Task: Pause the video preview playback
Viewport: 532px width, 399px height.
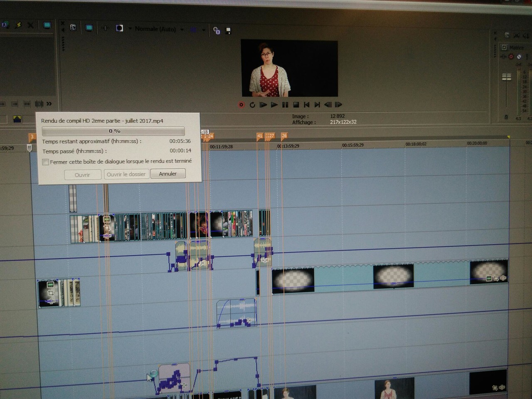Action: (285, 105)
